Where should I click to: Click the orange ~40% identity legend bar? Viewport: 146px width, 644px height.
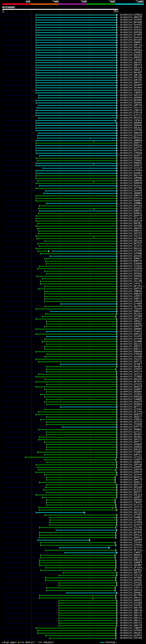pos(45,4)
